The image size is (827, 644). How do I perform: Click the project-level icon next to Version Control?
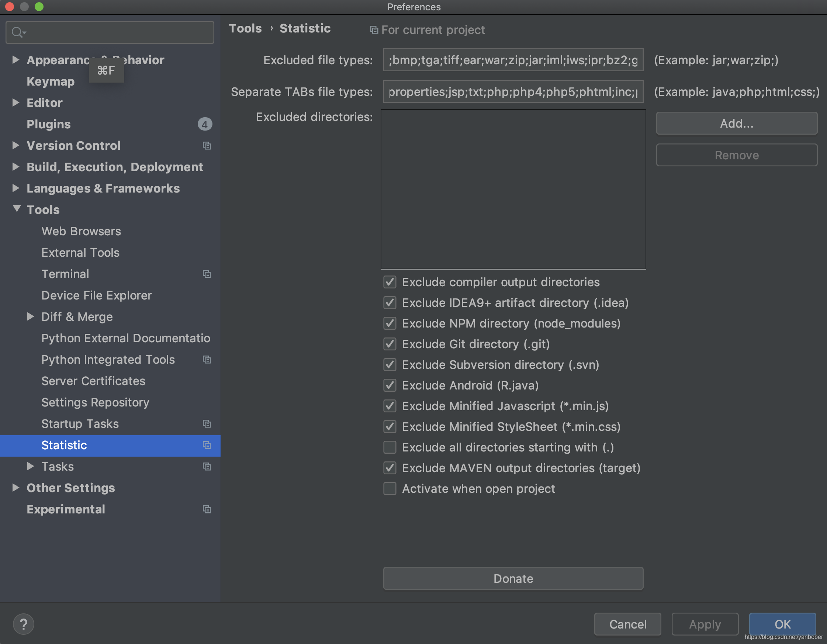point(207,146)
